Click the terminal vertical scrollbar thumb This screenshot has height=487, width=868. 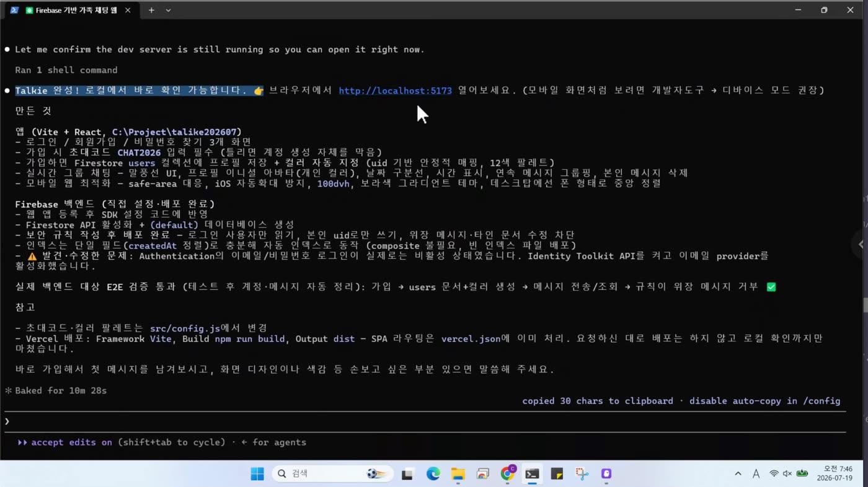865,305
